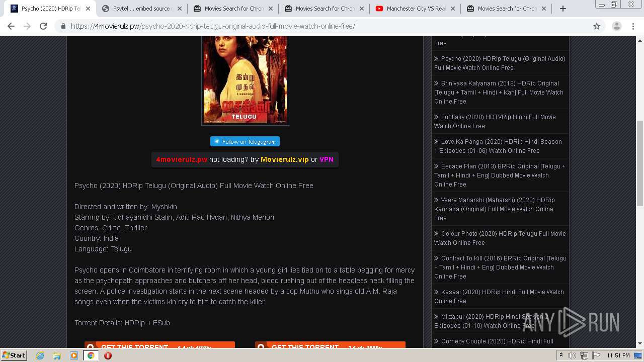This screenshot has width=644, height=362.
Task: Open media player from taskbar
Action: tap(74, 355)
